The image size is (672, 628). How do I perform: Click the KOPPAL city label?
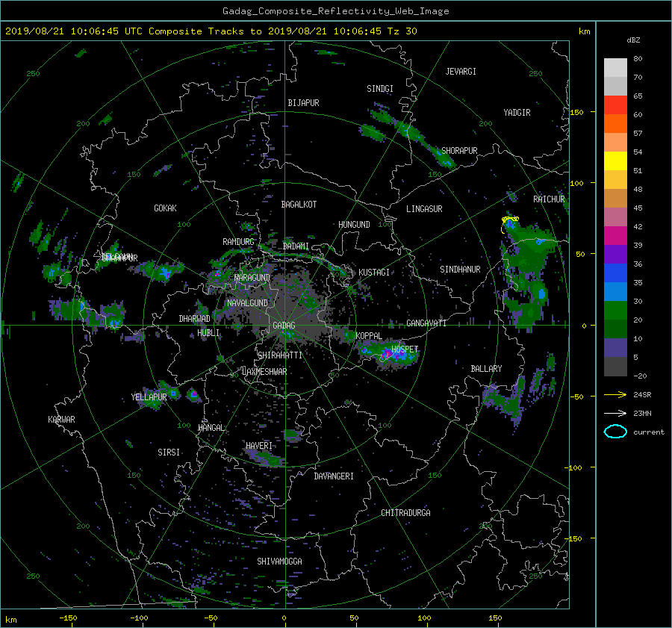[369, 335]
